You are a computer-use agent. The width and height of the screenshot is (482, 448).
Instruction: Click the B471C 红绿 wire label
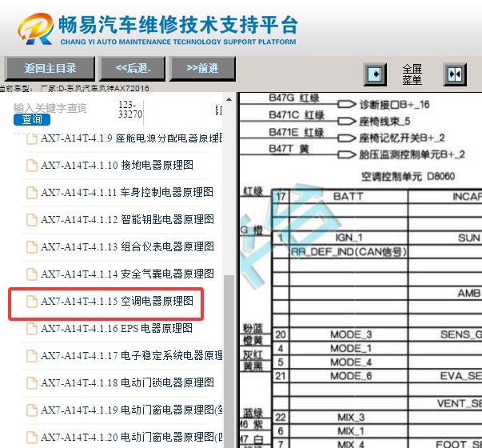pos(297,114)
